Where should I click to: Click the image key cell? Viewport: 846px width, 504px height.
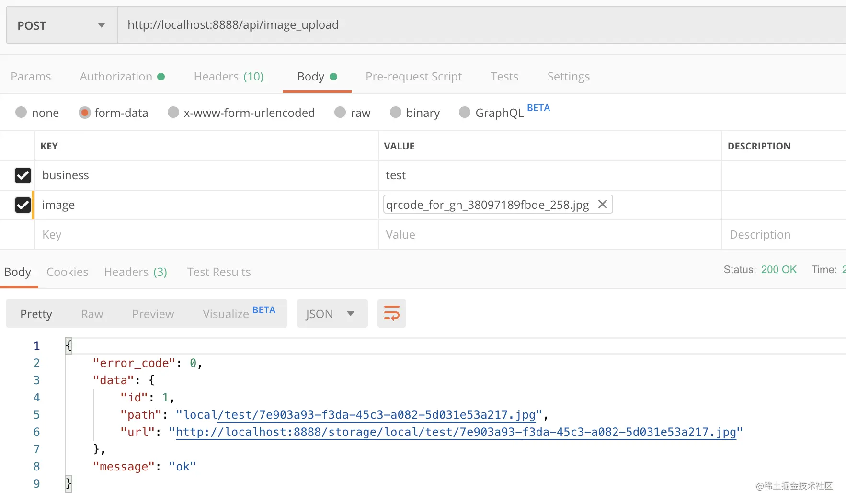coord(206,205)
